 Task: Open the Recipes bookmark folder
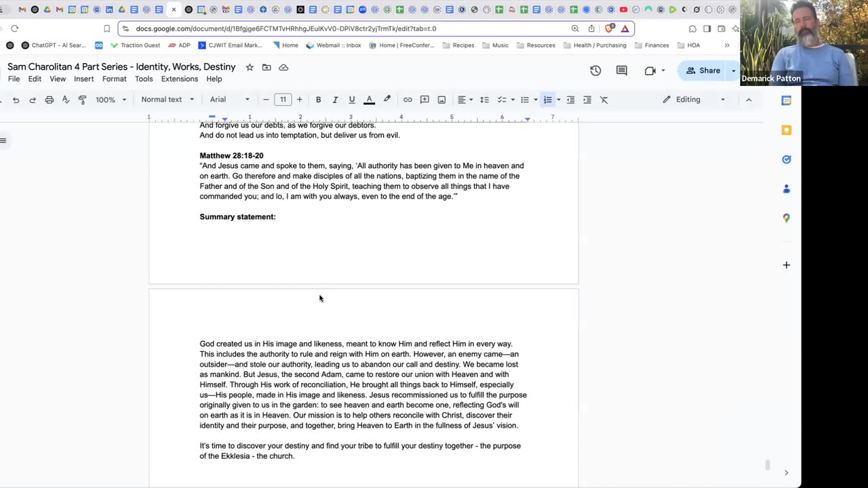(458, 45)
